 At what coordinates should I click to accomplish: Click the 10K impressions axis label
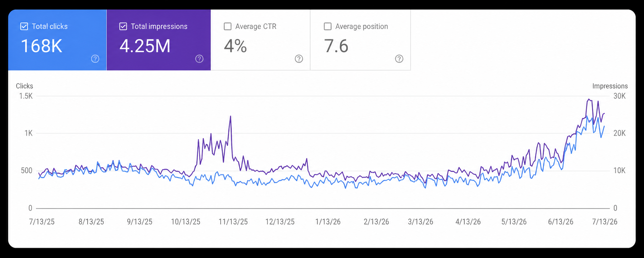tap(619, 170)
